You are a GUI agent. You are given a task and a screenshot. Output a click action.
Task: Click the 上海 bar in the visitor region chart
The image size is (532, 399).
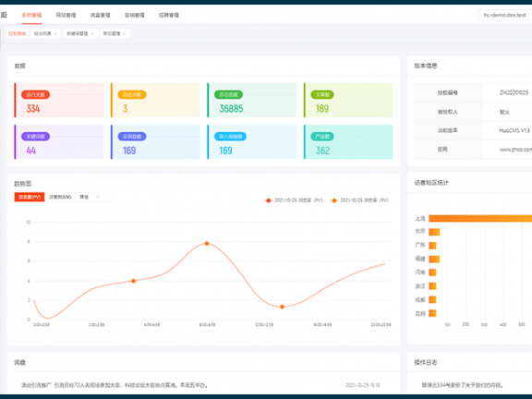point(480,219)
